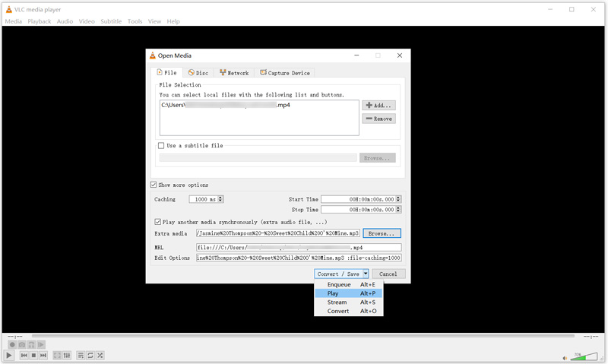Click the Start Time field

tap(358, 199)
